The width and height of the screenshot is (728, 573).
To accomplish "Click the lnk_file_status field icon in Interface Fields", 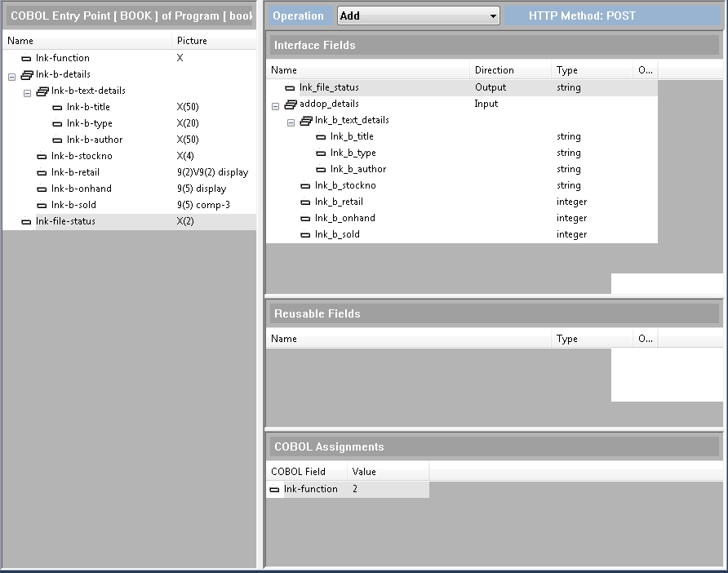I will pos(290,87).
